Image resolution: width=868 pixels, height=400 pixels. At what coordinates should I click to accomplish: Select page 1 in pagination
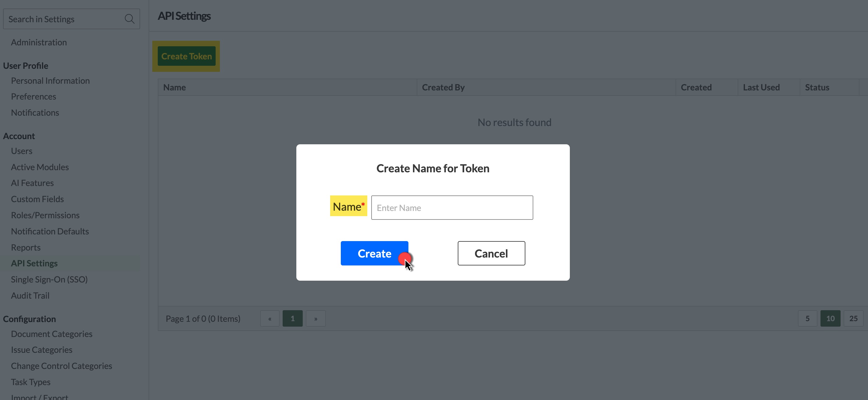point(292,318)
